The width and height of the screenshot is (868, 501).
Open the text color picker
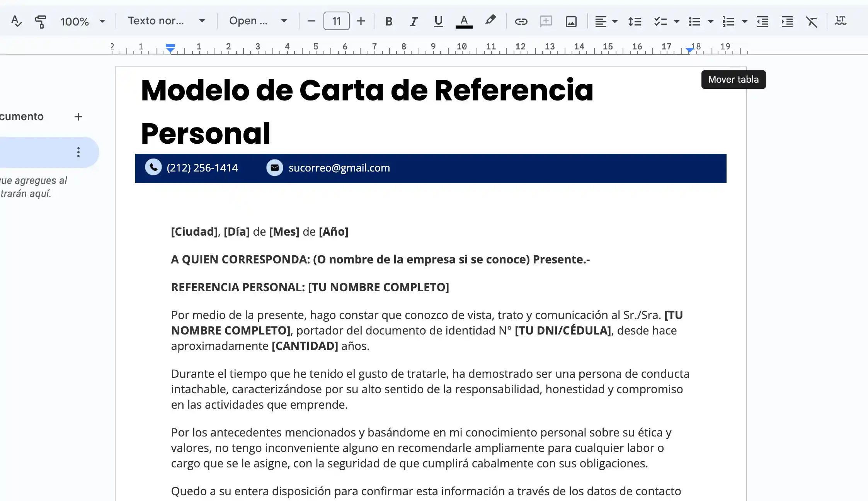(x=464, y=21)
